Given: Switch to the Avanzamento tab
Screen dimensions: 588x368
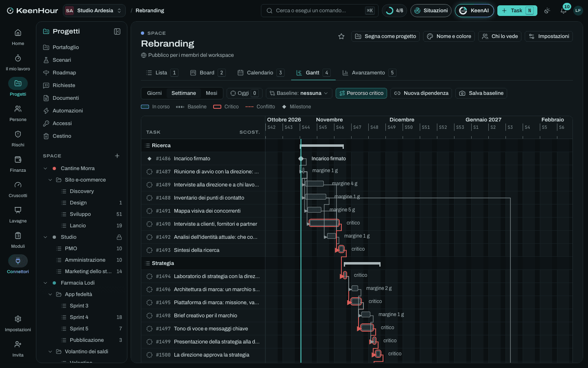Looking at the screenshot, I should tap(369, 73).
